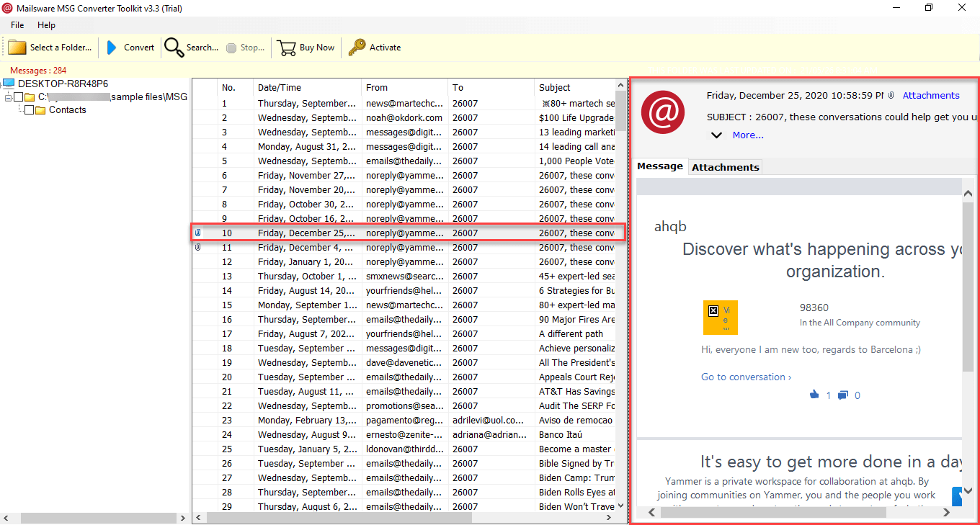The width and height of the screenshot is (980, 525).
Task: Click attachment paperclip icon on row 10
Action: [198, 233]
